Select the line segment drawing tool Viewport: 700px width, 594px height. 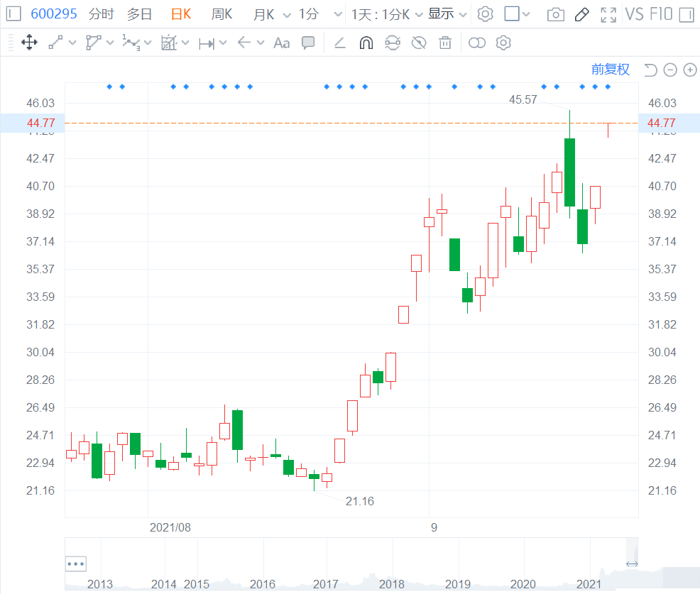pyautogui.click(x=55, y=43)
